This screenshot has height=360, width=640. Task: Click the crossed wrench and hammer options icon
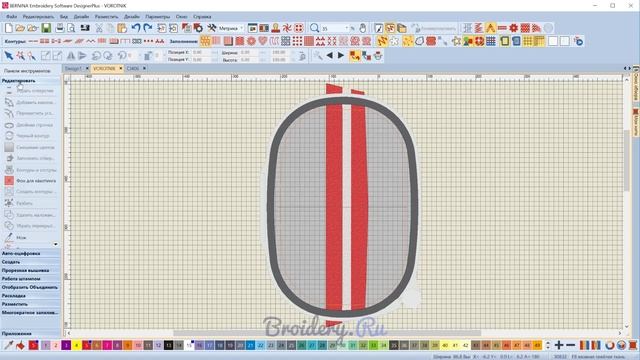coord(211,28)
